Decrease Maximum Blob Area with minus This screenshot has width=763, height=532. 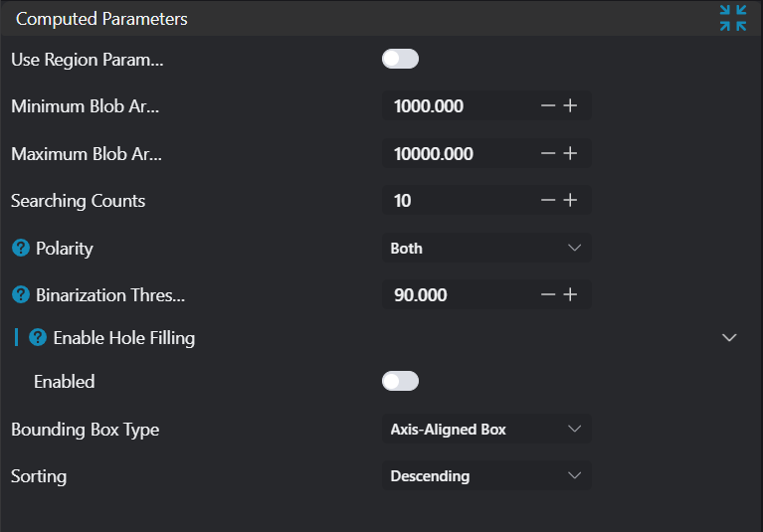tap(547, 153)
